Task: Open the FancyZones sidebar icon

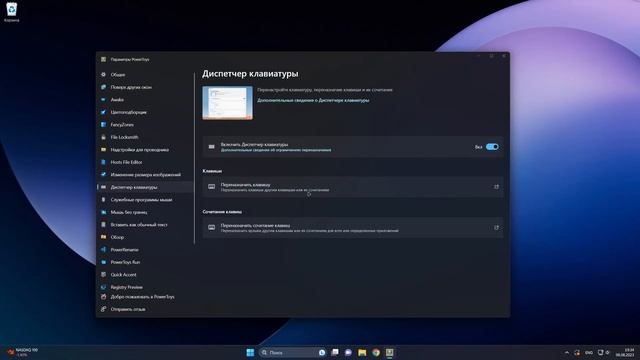Action: pyautogui.click(x=103, y=124)
